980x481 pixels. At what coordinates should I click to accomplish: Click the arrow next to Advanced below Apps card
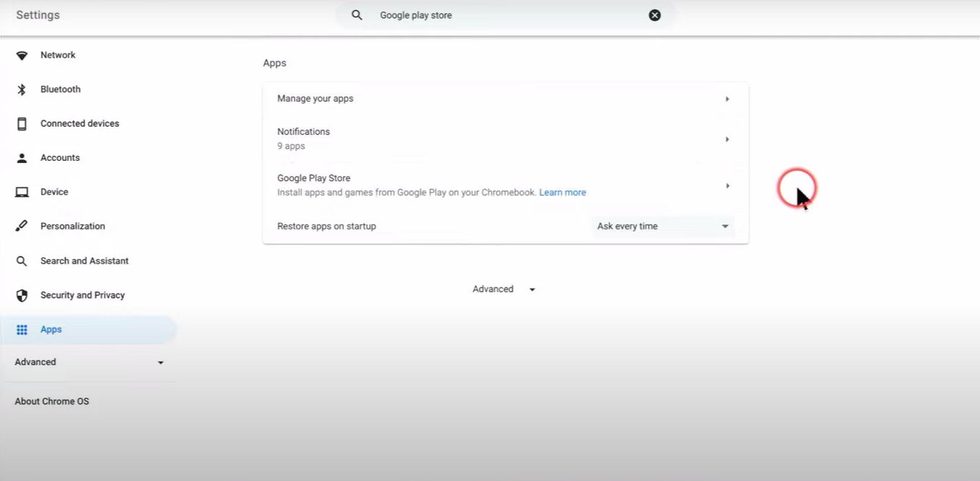pos(532,290)
